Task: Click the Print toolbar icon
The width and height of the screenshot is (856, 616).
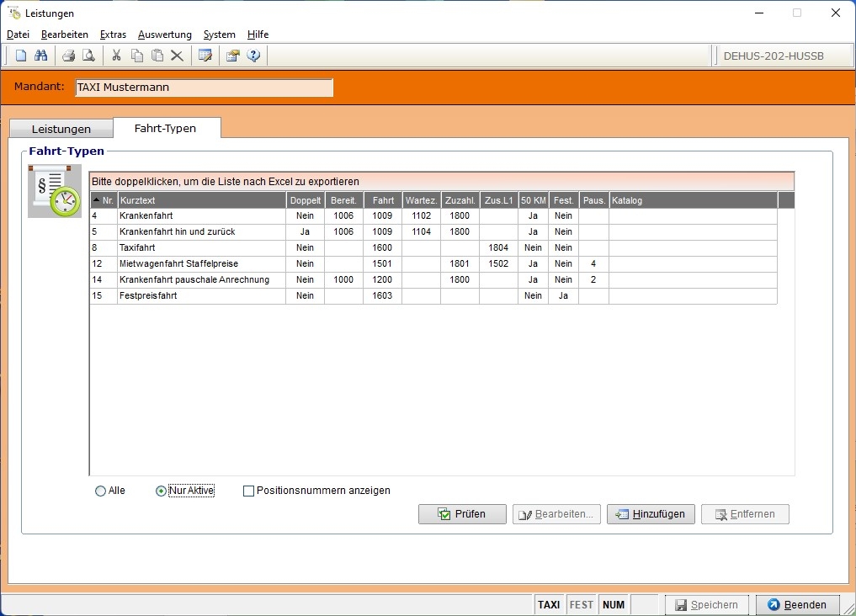Action: 68,56
